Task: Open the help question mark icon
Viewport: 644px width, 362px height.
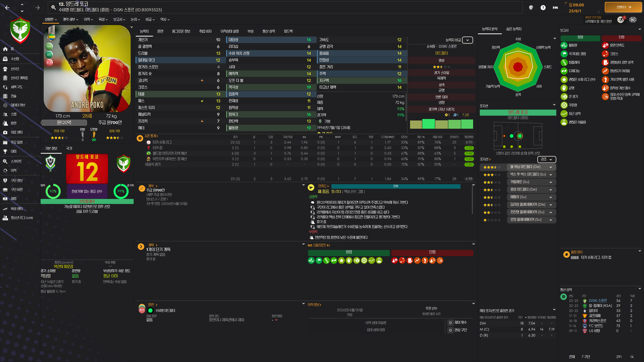Action: pos(543,8)
